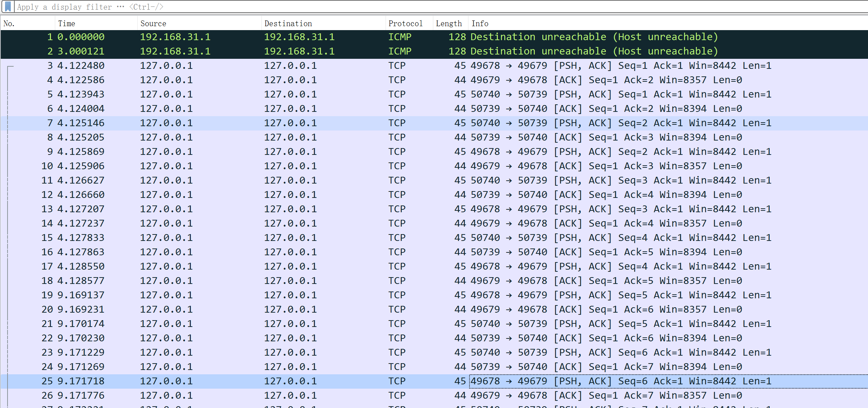Select packet 26 at time 9.171776

pyautogui.click(x=434, y=395)
